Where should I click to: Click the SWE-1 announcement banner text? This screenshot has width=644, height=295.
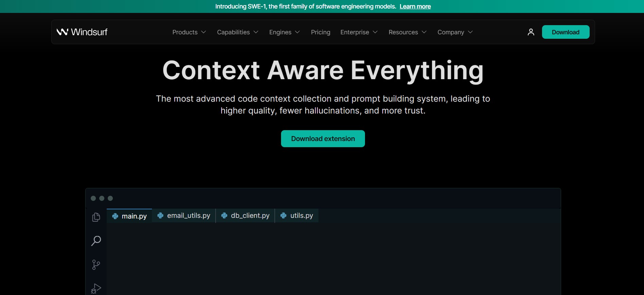(306, 6)
